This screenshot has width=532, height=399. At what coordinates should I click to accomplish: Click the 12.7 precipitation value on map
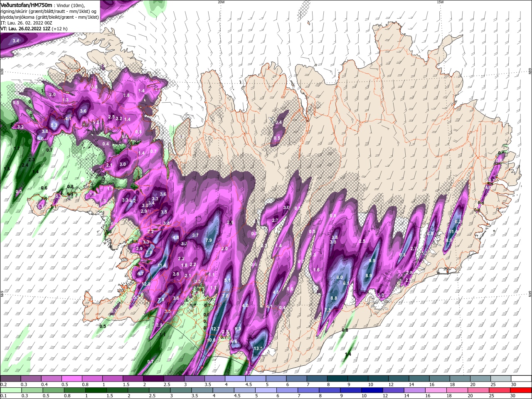coord(215,329)
